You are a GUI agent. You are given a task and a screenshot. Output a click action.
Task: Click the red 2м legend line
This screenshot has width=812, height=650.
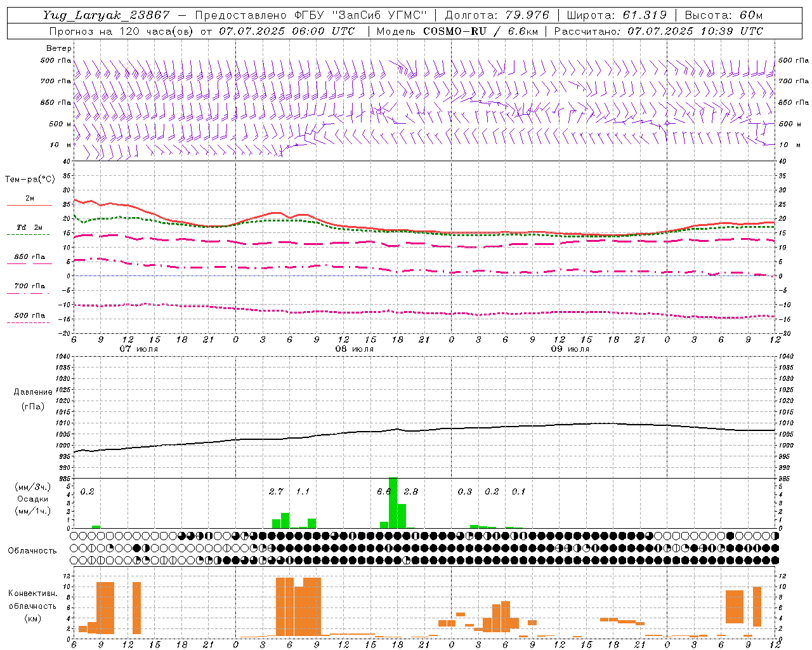coord(29,205)
